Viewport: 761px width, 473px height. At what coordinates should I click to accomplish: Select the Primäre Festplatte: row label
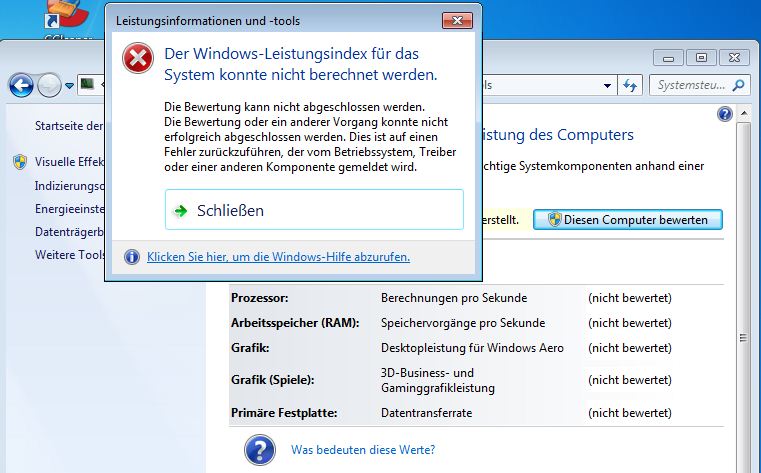(284, 413)
